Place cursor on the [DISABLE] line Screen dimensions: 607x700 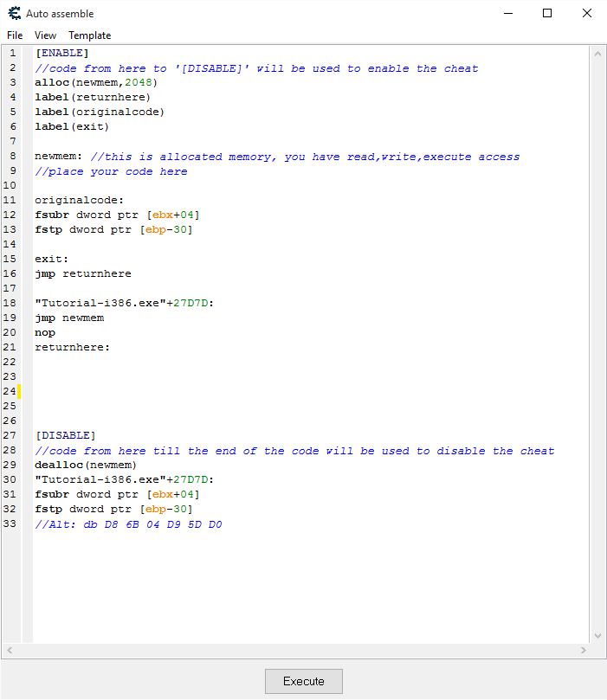[x=65, y=435]
